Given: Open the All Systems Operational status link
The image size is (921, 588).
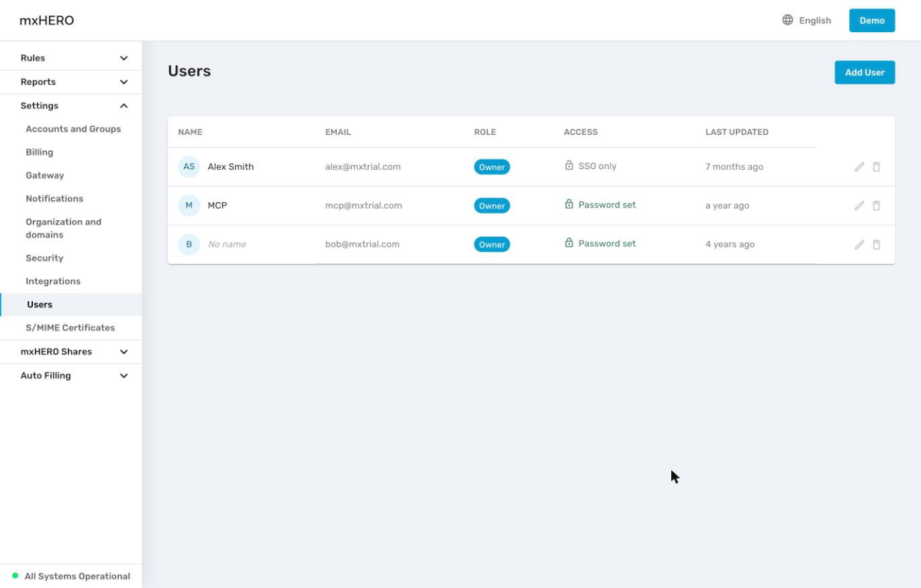Looking at the screenshot, I should pyautogui.click(x=77, y=576).
